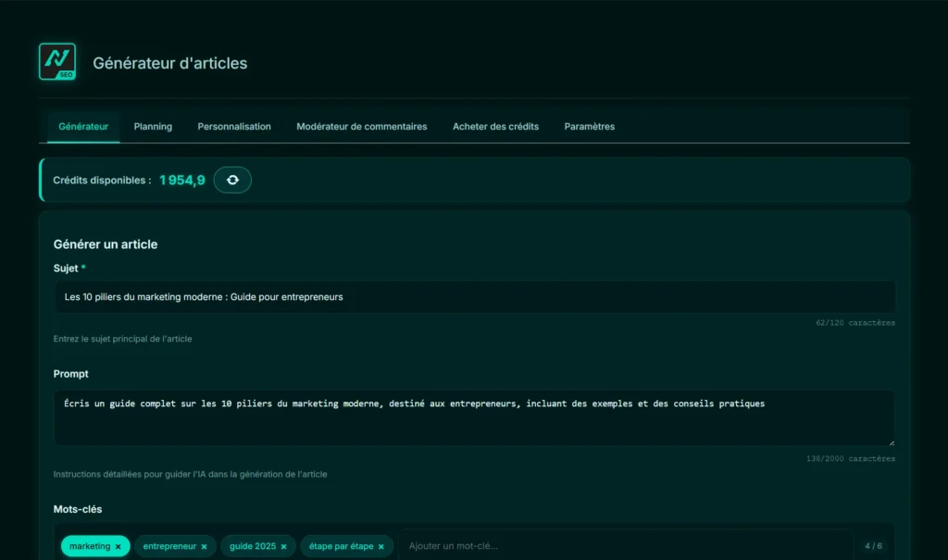This screenshot has height=560, width=948.
Task: Select the Générateur tab
Action: click(83, 126)
